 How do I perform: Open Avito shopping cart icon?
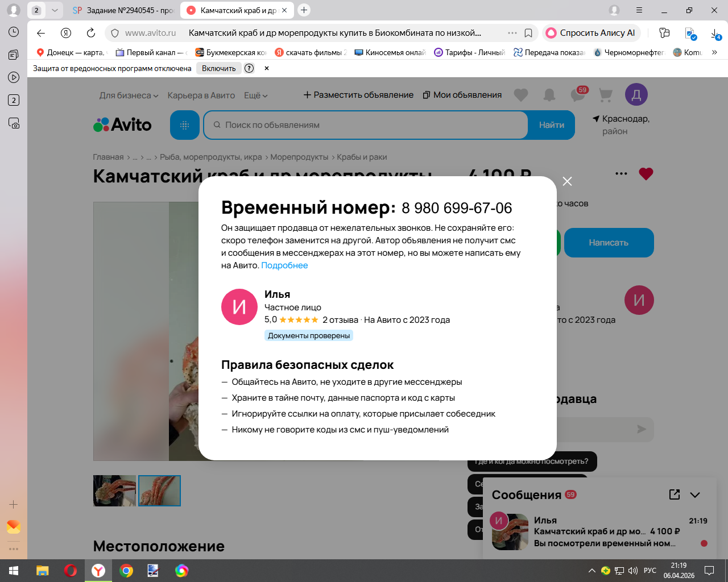coord(606,95)
